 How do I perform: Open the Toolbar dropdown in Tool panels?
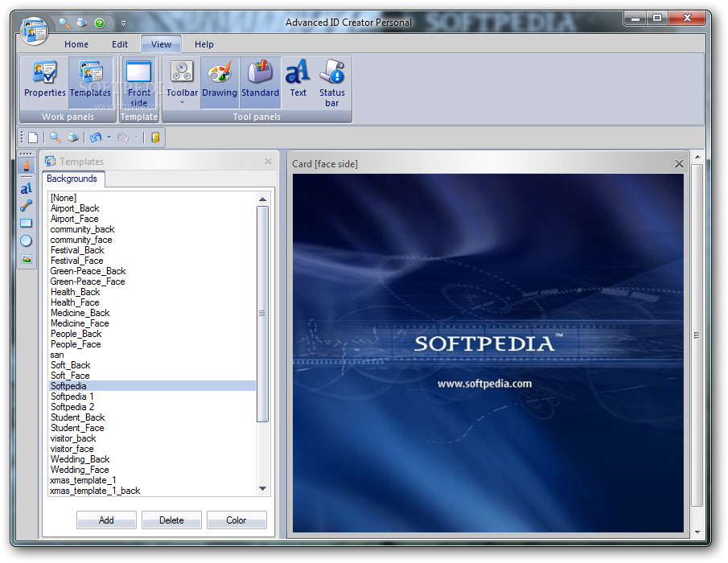click(182, 83)
